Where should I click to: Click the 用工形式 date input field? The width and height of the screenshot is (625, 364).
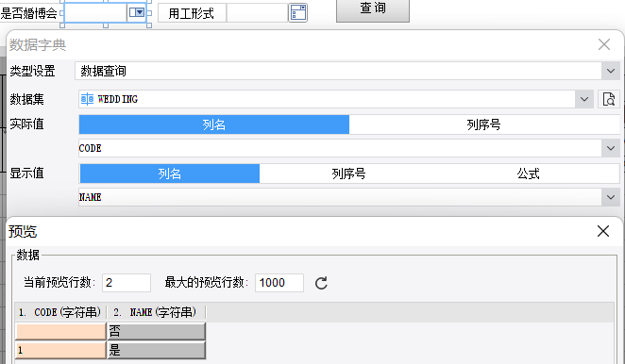pos(257,13)
